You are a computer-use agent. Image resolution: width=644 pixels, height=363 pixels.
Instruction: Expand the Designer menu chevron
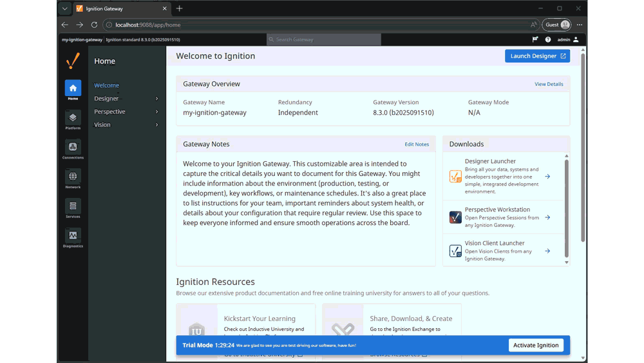coord(157,99)
